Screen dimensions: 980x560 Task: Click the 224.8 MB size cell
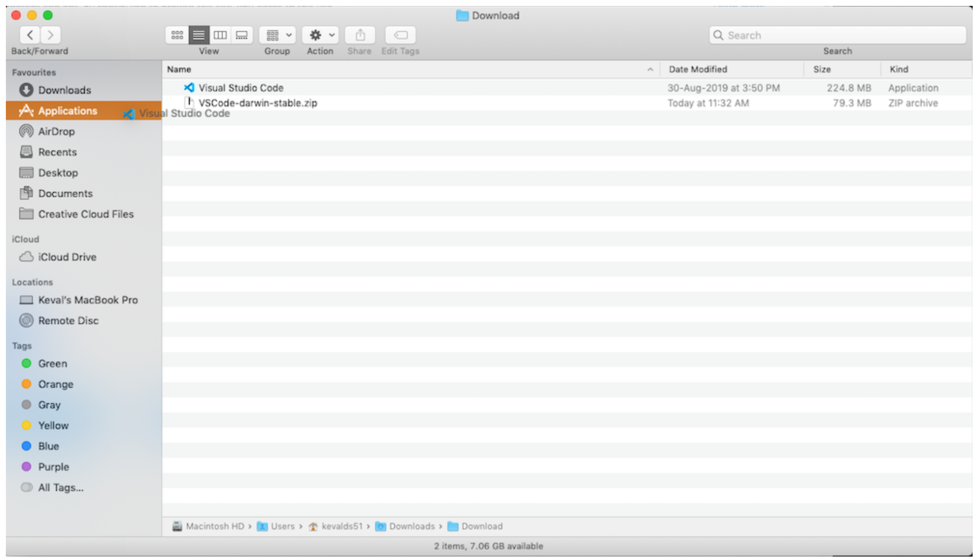pyautogui.click(x=849, y=88)
